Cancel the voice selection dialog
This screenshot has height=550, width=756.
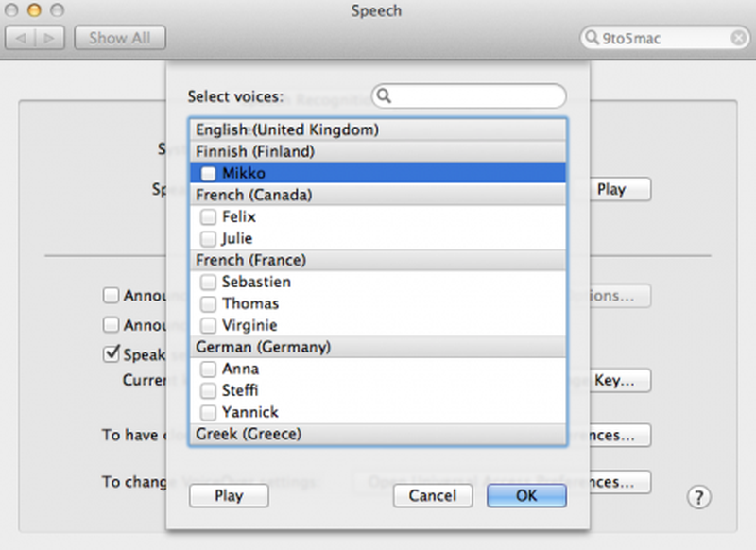point(433,495)
